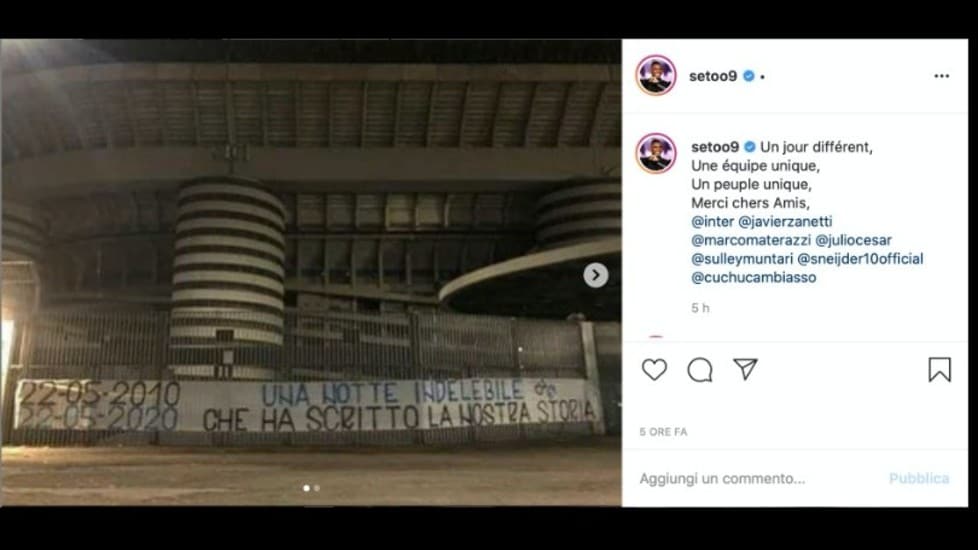Open setoo9 username in post header
This screenshot has height=550, width=978.
(713, 76)
